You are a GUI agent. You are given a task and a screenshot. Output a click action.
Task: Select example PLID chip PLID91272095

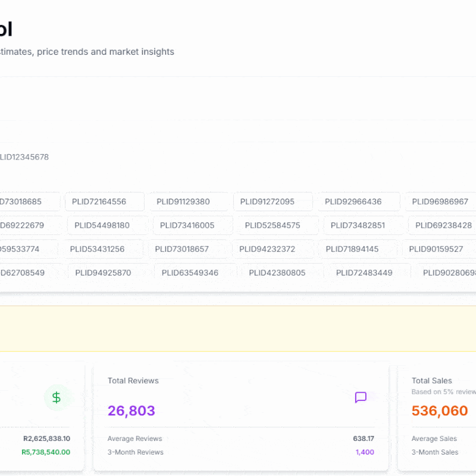pos(273,202)
